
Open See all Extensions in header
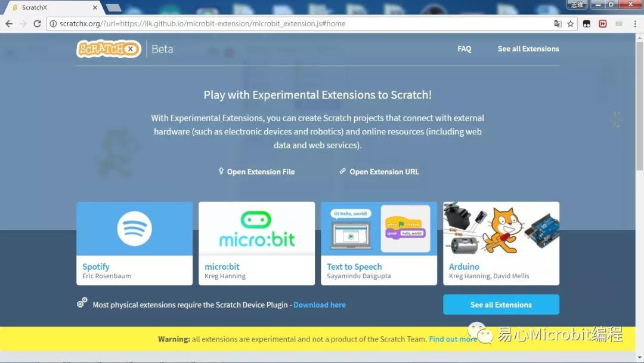[x=528, y=49]
